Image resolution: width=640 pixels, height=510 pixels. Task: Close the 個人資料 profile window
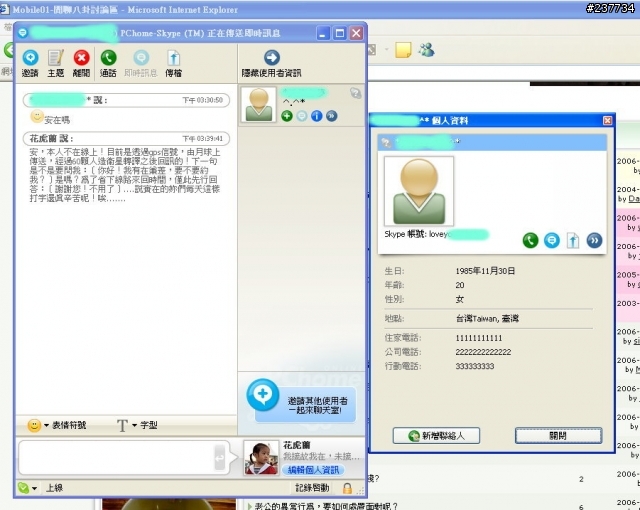point(607,120)
